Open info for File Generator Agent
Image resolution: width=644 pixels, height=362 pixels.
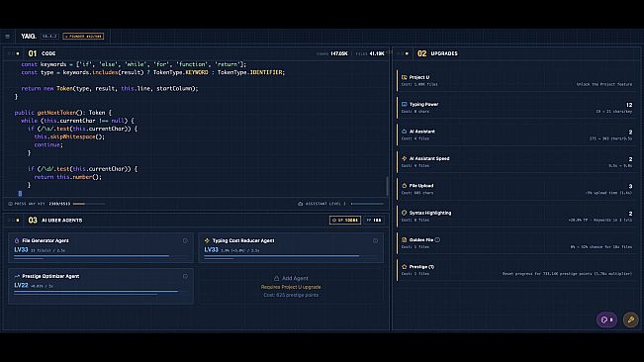185,241
